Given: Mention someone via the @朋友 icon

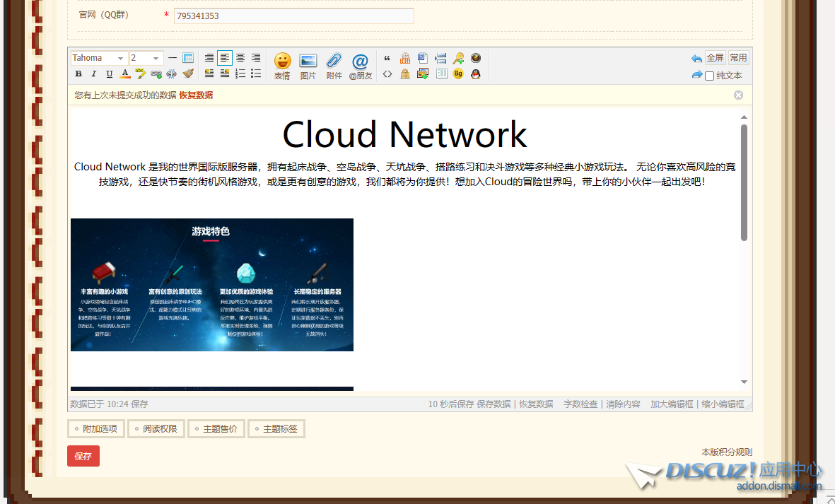Looking at the screenshot, I should (361, 66).
